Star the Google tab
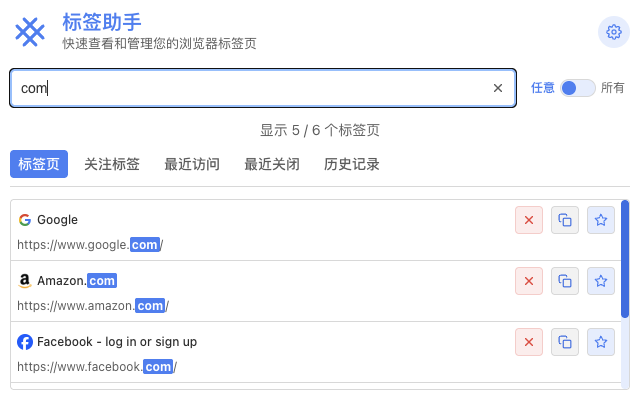 601,220
